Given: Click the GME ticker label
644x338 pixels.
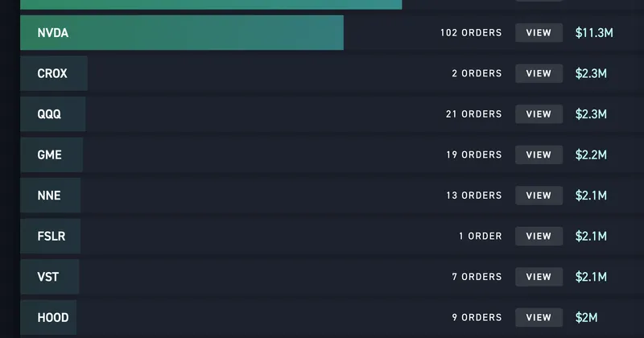Looking at the screenshot, I should (49, 155).
